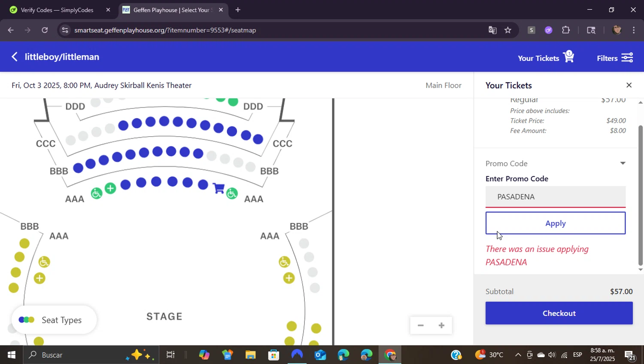Show hidden system tray icons

[x=518, y=355]
